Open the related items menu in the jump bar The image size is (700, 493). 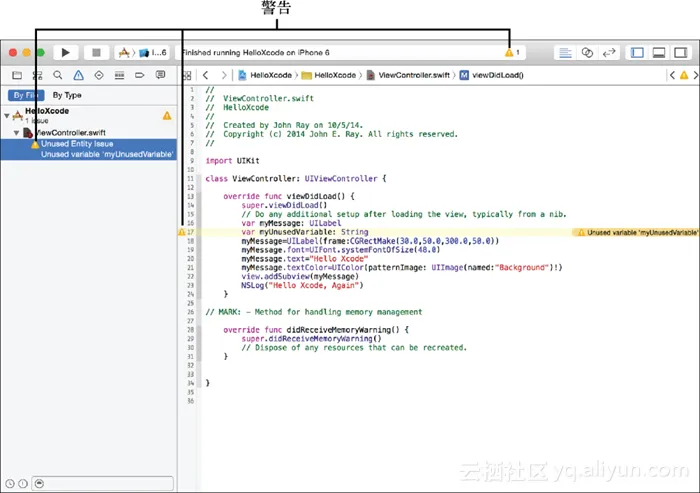188,75
